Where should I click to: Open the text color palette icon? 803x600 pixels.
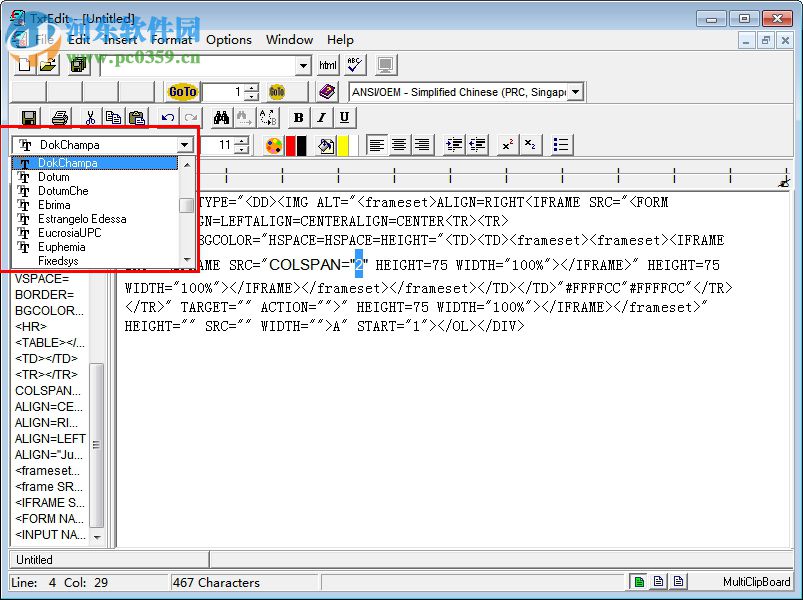coord(272,144)
